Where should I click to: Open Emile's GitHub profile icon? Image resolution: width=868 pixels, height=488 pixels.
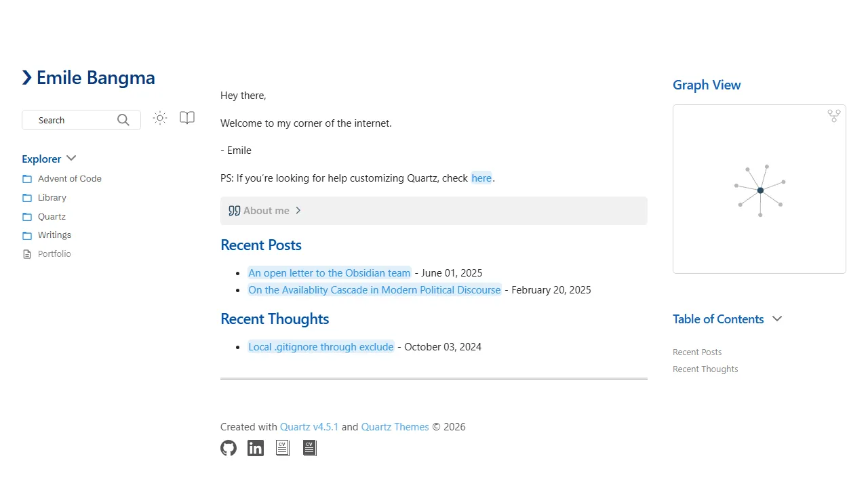(x=228, y=448)
